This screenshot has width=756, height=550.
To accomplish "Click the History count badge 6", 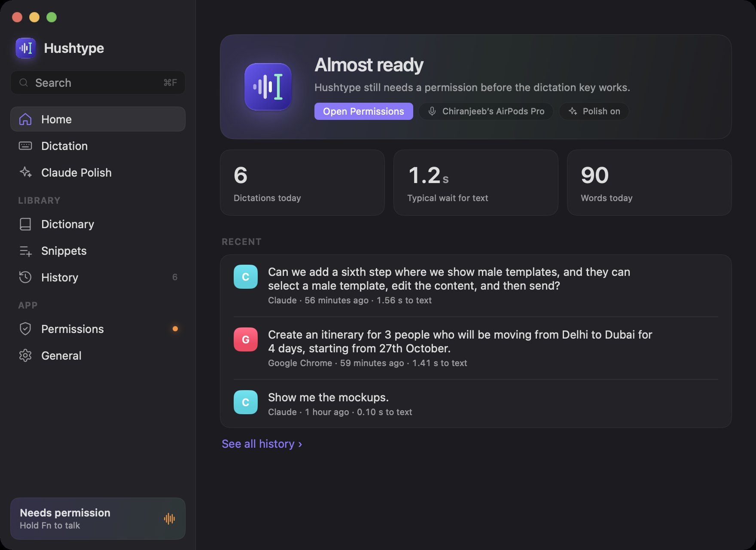I will click(x=175, y=277).
